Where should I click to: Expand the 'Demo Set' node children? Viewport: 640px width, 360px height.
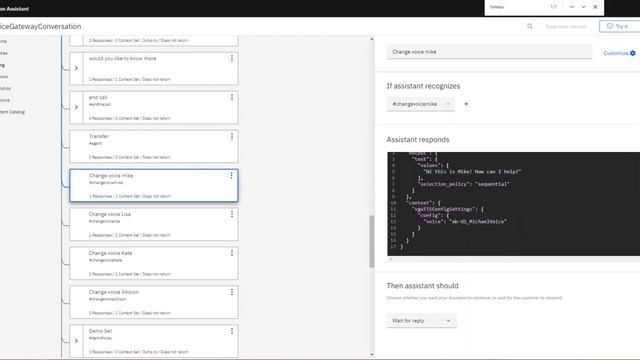[76, 341]
